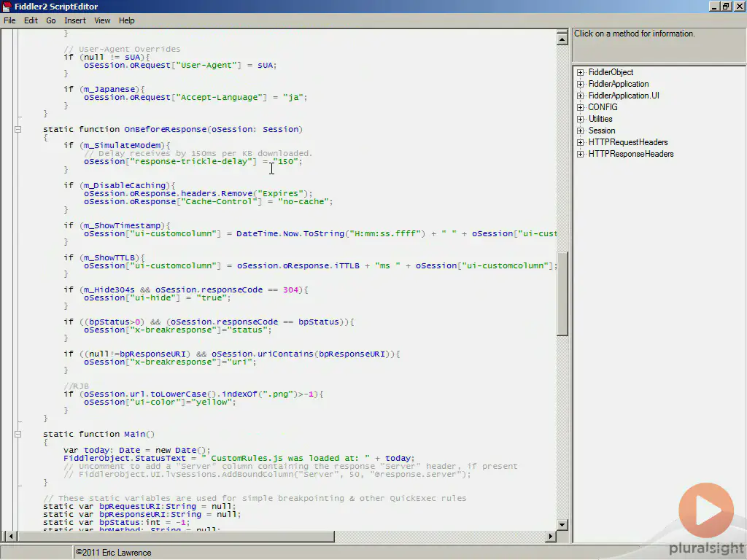747x560 pixels.
Task: Click the horizontal scrollbar right arrow
Action: (551, 537)
